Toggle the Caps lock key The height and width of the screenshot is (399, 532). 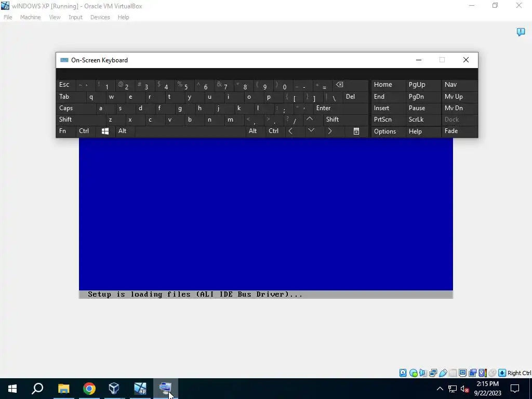coord(76,108)
